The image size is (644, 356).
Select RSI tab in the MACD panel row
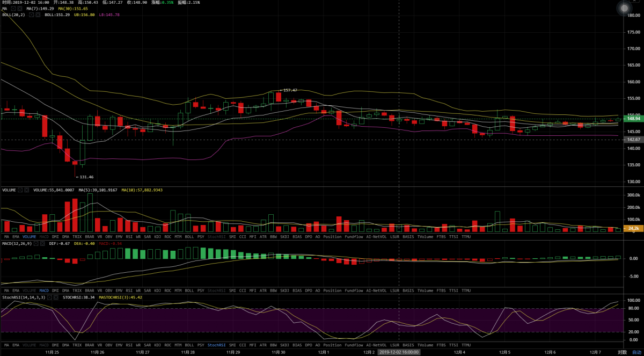[129, 290]
